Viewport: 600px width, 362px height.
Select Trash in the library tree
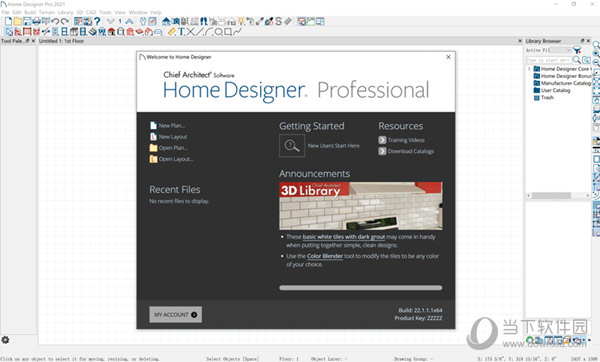(x=544, y=98)
